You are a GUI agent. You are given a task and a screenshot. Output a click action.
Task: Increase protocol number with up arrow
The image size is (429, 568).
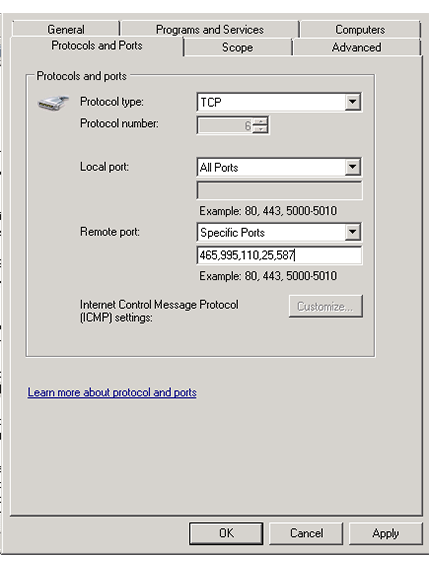(x=260, y=121)
